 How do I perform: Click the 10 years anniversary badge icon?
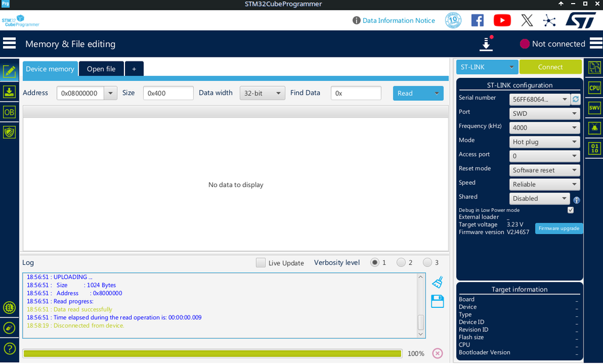453,21
